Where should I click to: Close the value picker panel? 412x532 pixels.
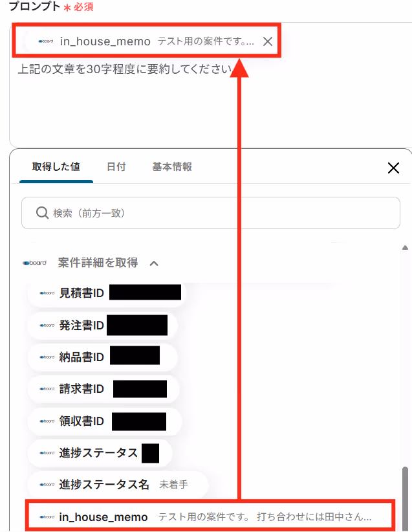[393, 168]
